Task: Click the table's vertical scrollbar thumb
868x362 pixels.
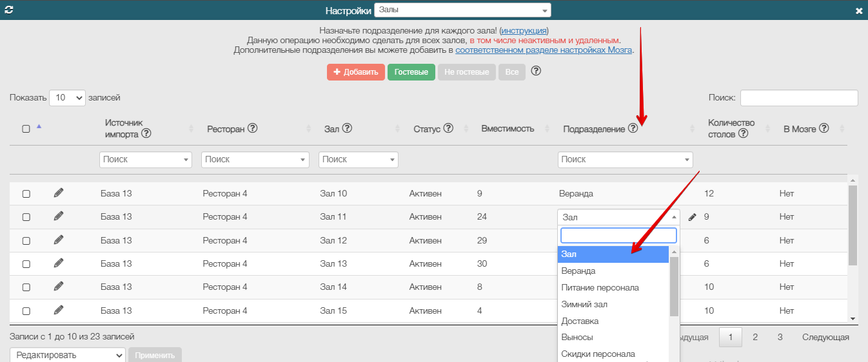Action: click(853, 225)
